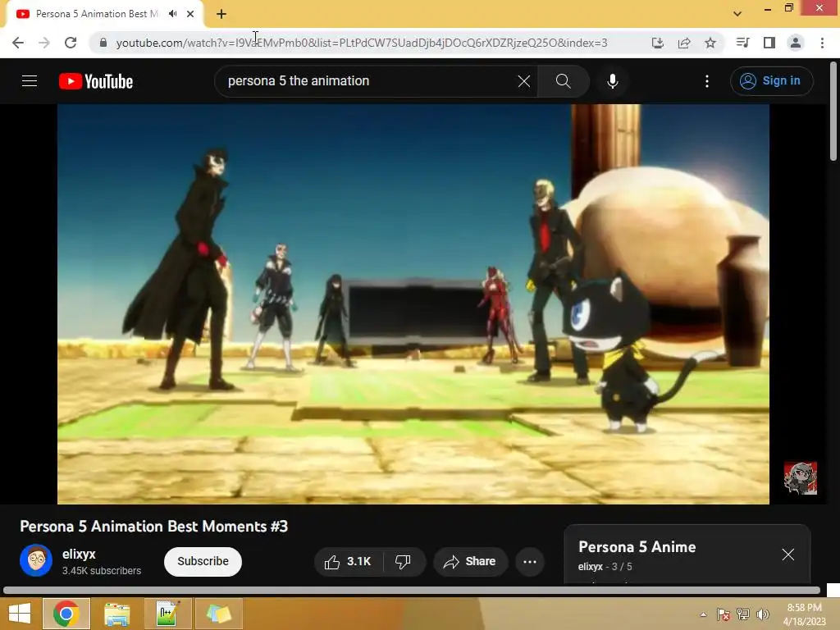Click the channel watermark in video corner
The image size is (840, 630).
pyautogui.click(x=801, y=478)
